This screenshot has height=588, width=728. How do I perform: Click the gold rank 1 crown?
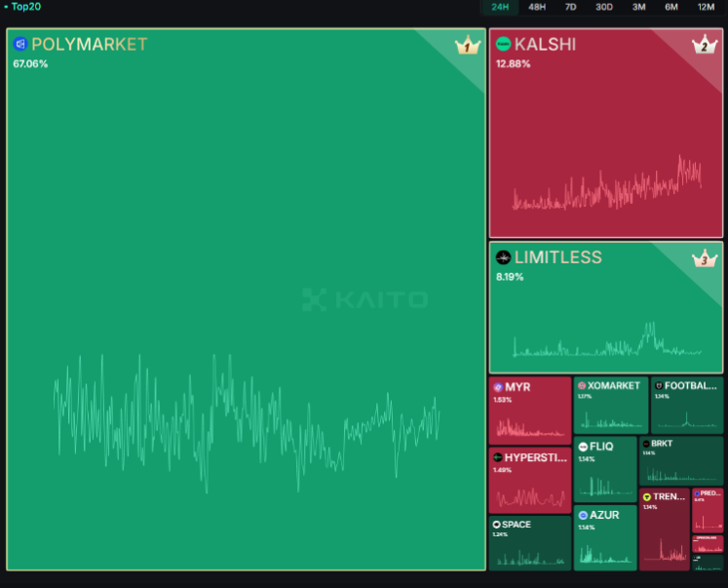point(468,45)
